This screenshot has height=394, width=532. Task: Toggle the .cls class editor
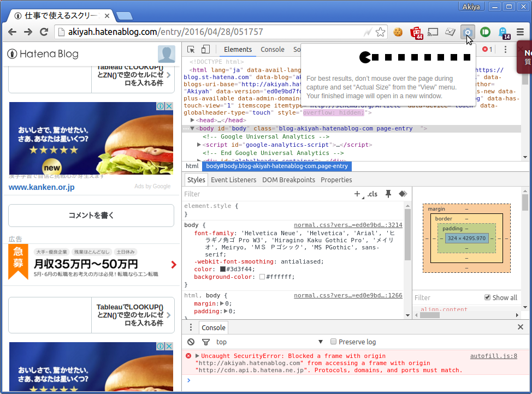click(x=372, y=194)
